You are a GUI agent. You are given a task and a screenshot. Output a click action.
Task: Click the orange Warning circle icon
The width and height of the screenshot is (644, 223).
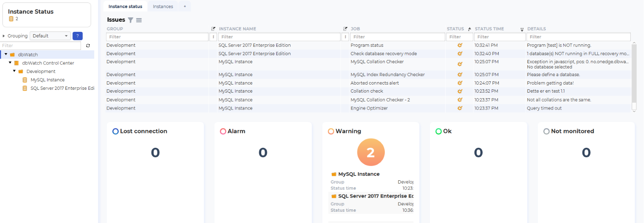click(331, 131)
